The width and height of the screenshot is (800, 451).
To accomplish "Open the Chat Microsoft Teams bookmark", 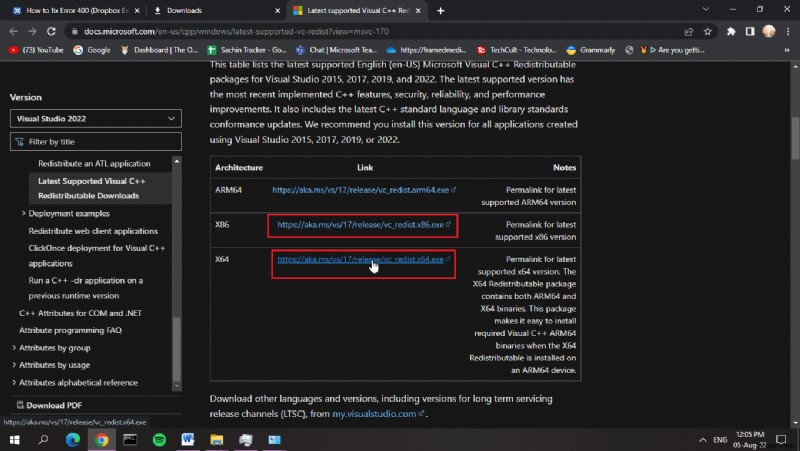I will click(337, 50).
